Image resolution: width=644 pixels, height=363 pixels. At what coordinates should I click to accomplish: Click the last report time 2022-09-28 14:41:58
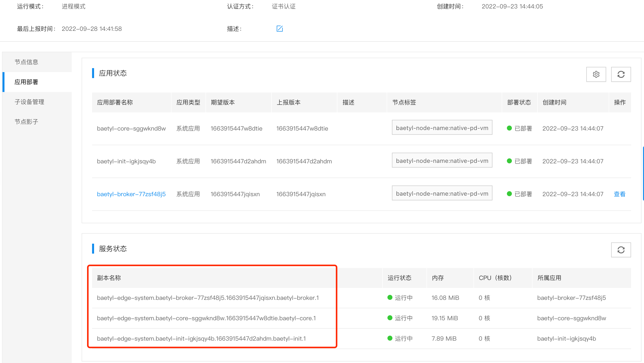[92, 29]
